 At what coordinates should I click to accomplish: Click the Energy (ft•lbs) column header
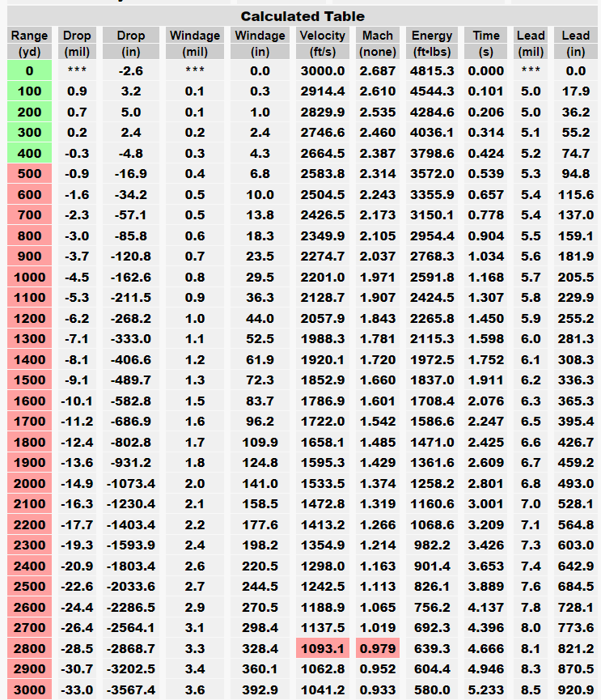pyautogui.click(x=432, y=44)
